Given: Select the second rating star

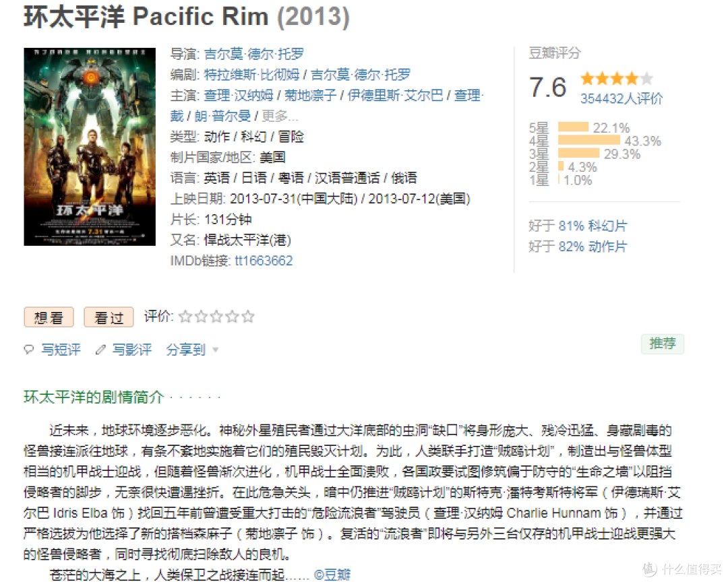Looking at the screenshot, I should coord(201,317).
